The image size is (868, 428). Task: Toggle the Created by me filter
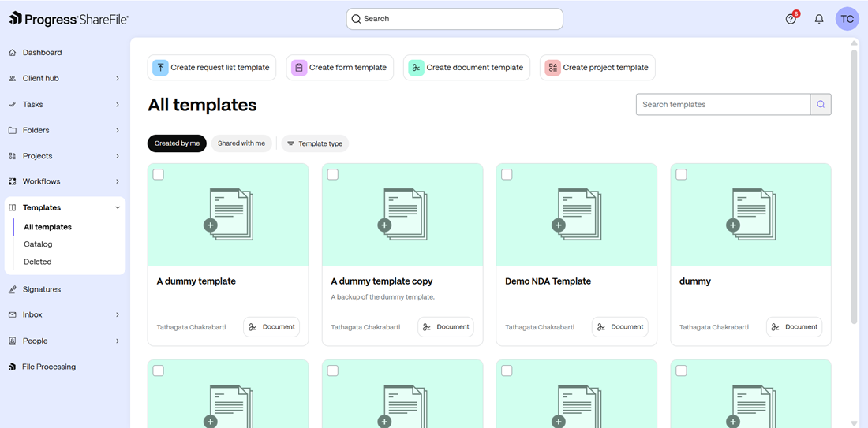coord(177,143)
